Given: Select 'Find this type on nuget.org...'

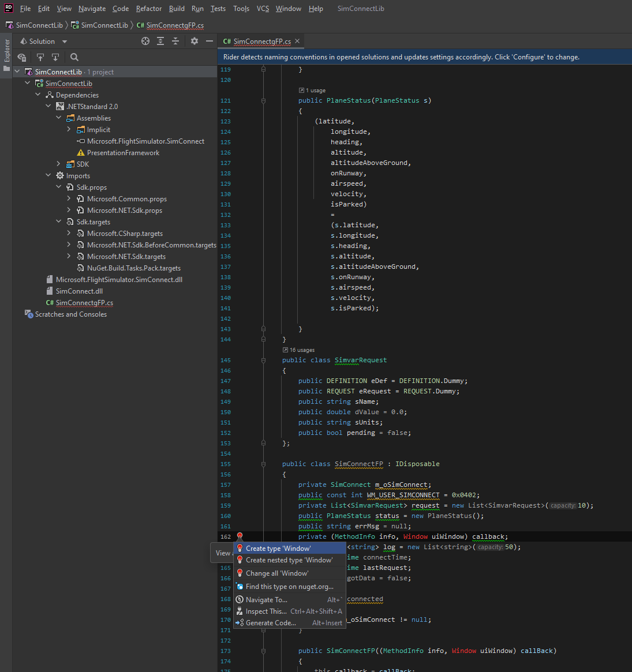Looking at the screenshot, I should (289, 587).
